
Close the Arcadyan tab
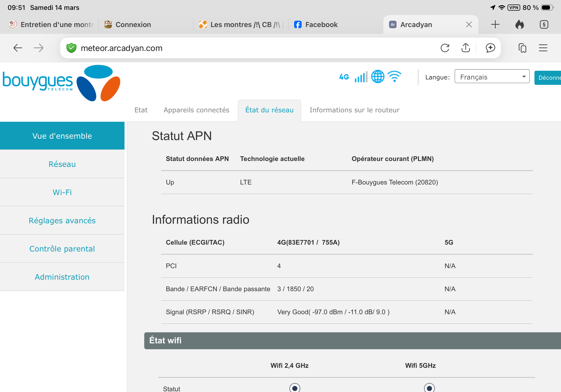click(469, 24)
